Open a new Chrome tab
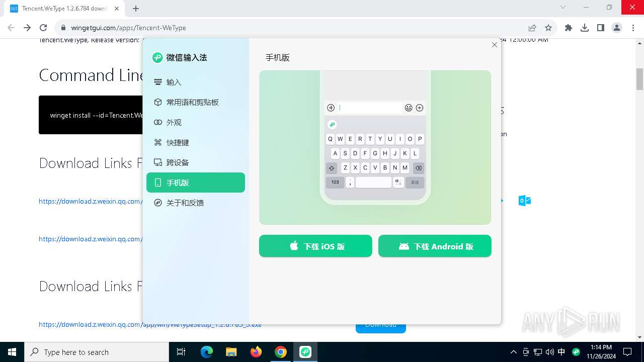Screen dimensions: 644x362 point(136,8)
